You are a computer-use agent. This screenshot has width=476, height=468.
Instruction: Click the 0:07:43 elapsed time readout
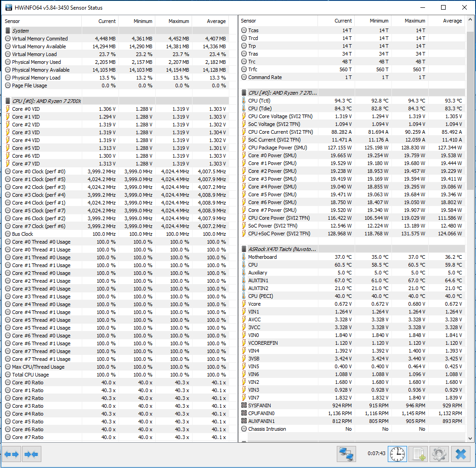coord(376,453)
